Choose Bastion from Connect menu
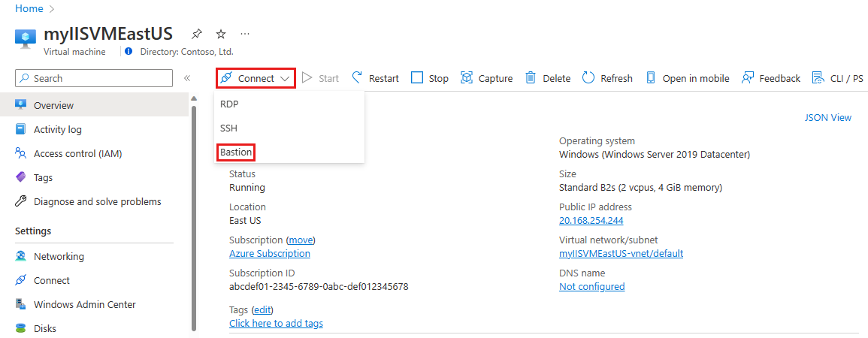 236,152
